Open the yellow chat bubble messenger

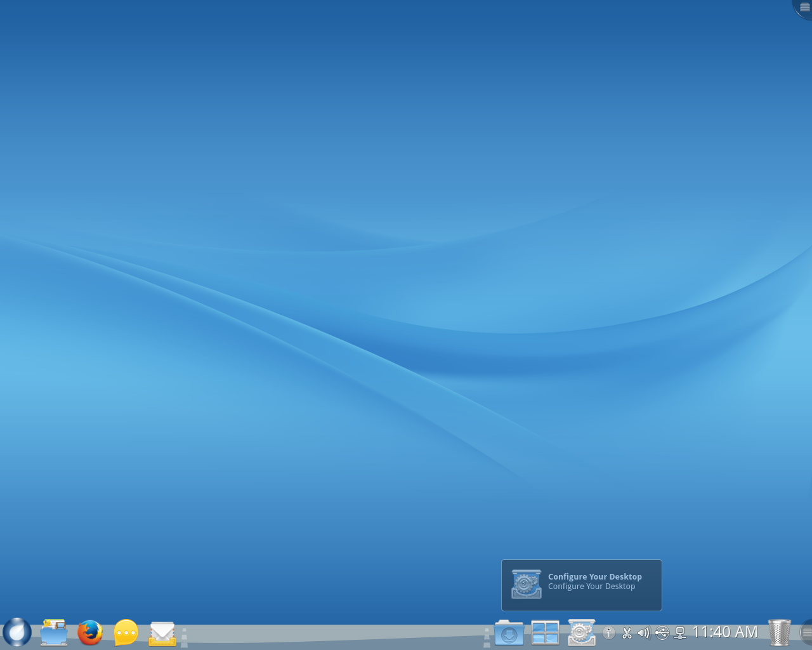point(126,632)
